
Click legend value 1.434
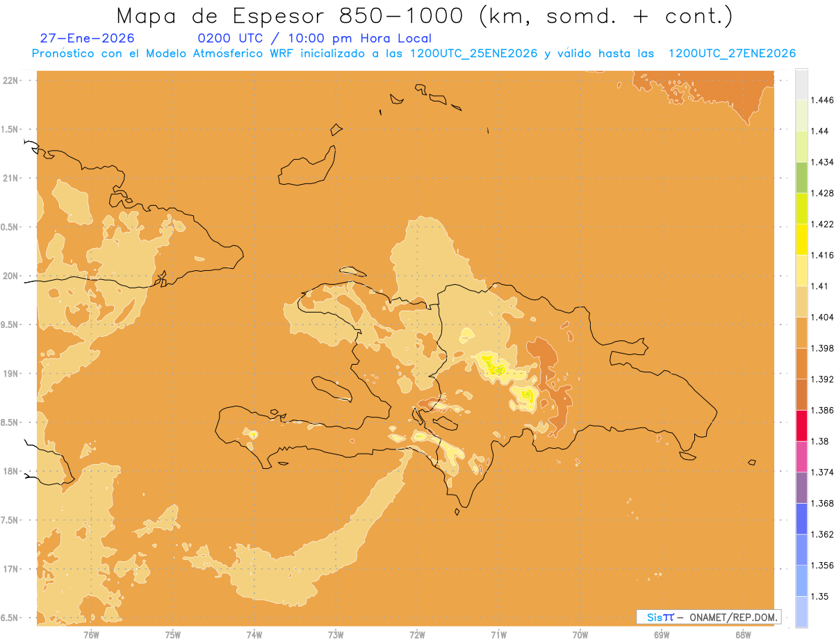pyautogui.click(x=822, y=162)
